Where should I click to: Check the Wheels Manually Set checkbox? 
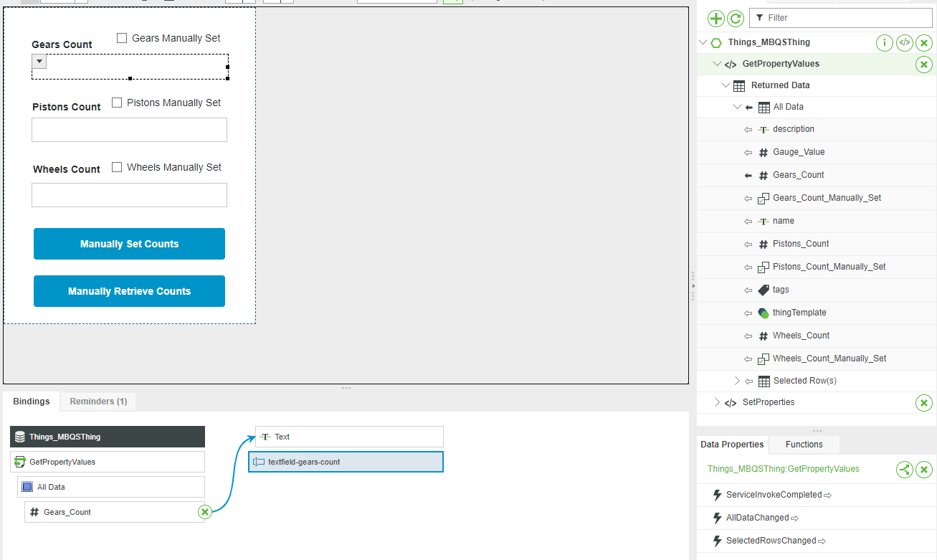(x=116, y=167)
